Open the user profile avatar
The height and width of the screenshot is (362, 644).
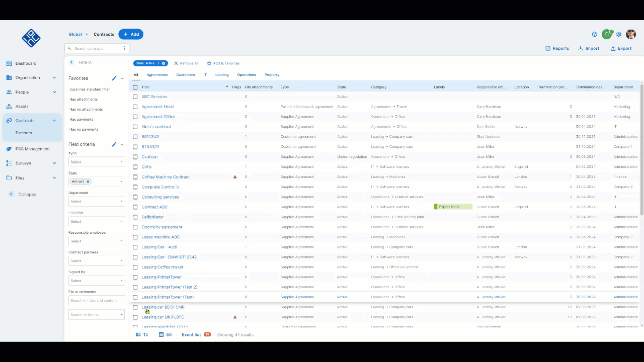pyautogui.click(x=631, y=34)
